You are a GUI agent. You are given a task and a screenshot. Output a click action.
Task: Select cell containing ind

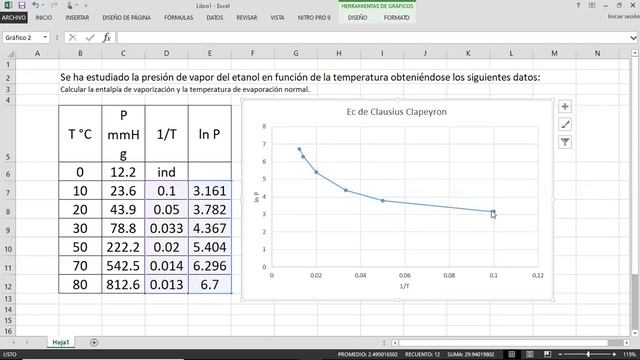(166, 172)
